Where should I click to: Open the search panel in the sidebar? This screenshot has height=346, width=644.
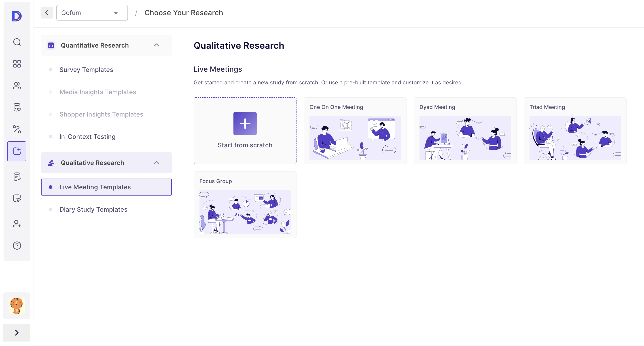pyautogui.click(x=17, y=42)
